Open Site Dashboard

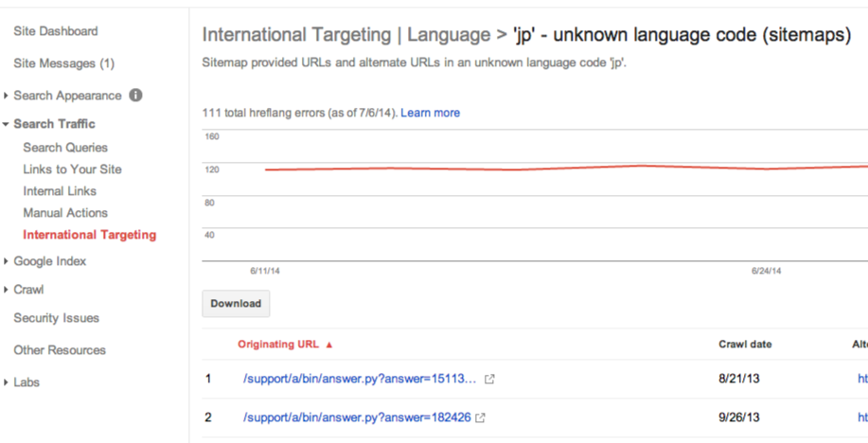pos(55,31)
